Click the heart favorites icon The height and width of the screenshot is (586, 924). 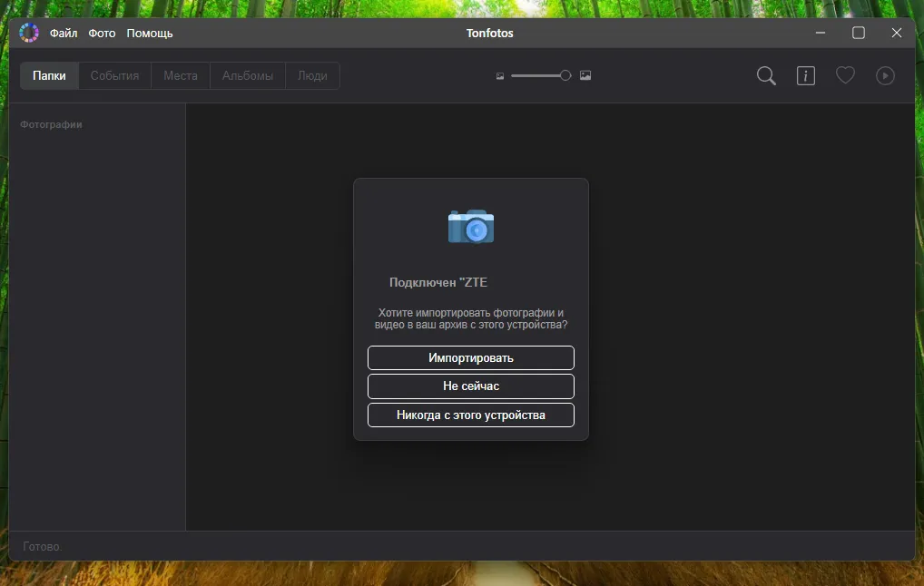coord(845,76)
